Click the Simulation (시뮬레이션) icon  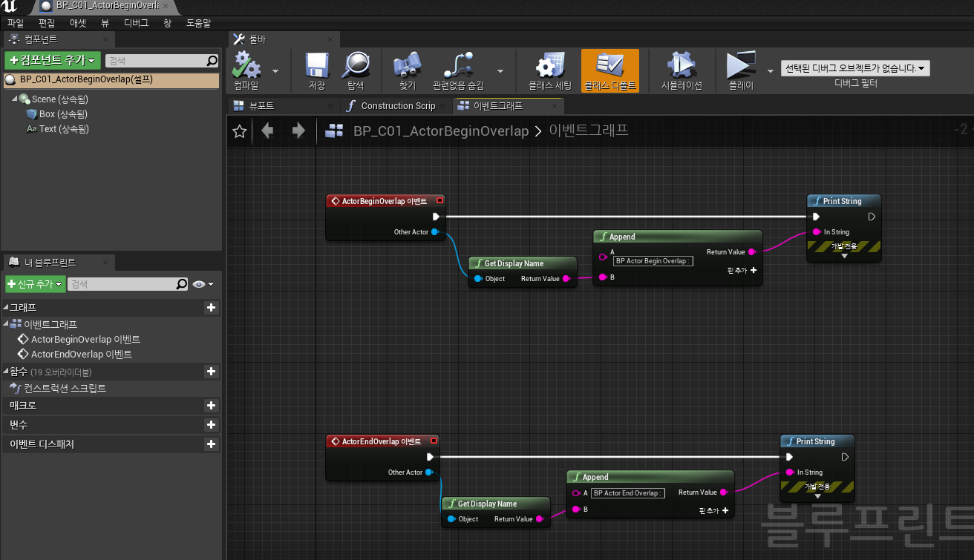pyautogui.click(x=682, y=65)
